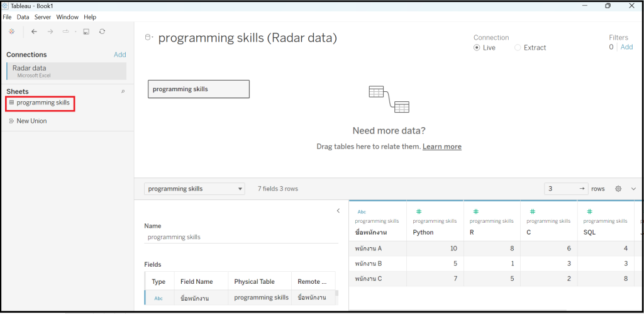644x314 pixels.
Task: Collapse the metadata pane with left chevron
Action: tap(338, 211)
